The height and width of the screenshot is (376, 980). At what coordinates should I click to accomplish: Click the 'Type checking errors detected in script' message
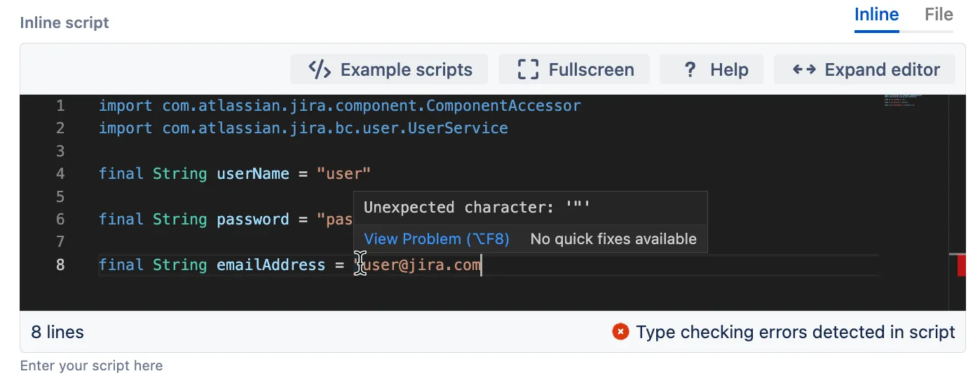(796, 332)
